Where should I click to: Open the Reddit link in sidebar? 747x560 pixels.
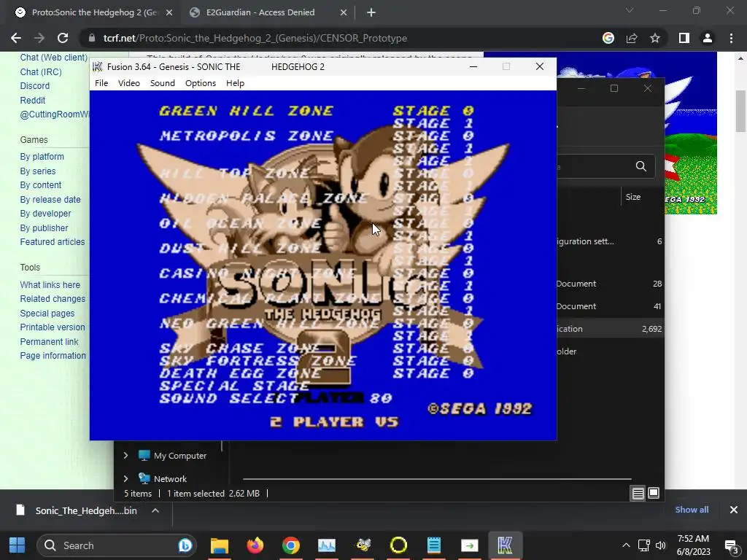click(x=32, y=101)
